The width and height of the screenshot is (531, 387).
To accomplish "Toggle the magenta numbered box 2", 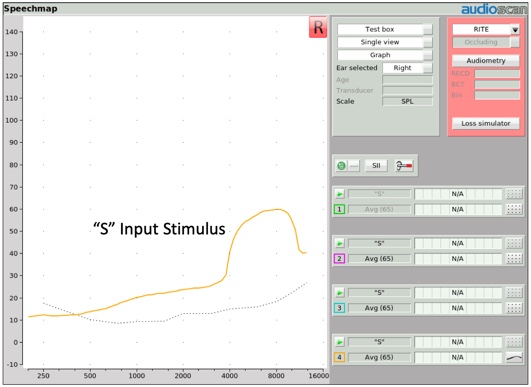I will click(339, 259).
